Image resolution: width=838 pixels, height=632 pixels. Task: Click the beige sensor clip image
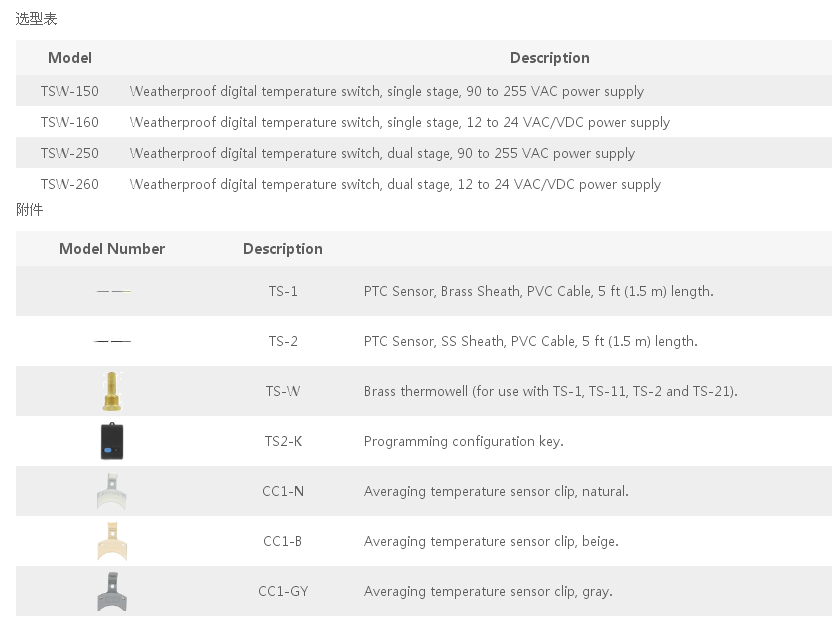[112, 541]
